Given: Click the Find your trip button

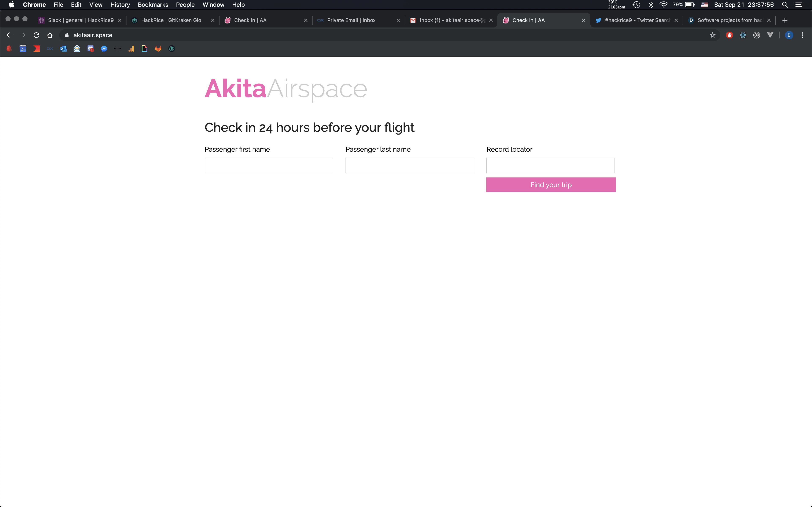Looking at the screenshot, I should point(551,185).
